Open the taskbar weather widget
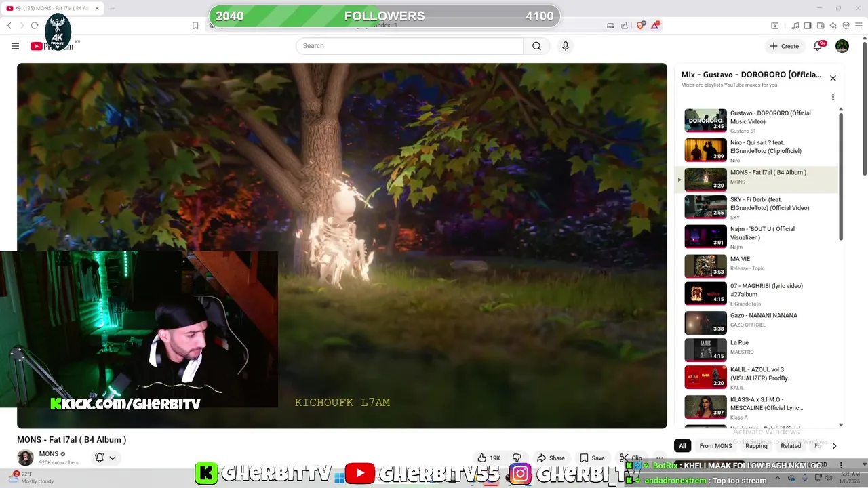 (x=32, y=477)
